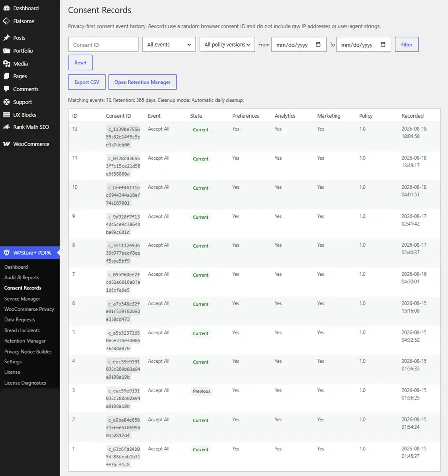Click the Current state badge in row 4
This screenshot has width=448, height=476.
[x=200, y=362]
